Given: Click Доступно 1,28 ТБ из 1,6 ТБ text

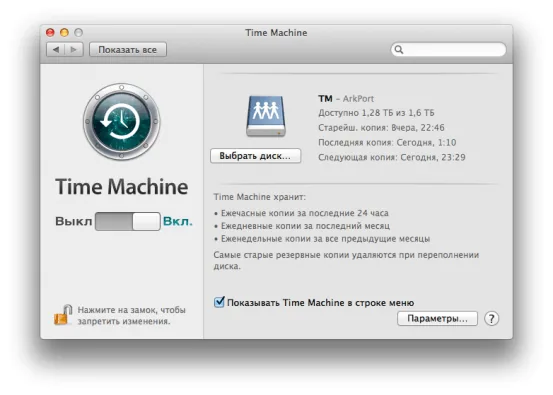Looking at the screenshot, I should pyautogui.click(x=376, y=113).
